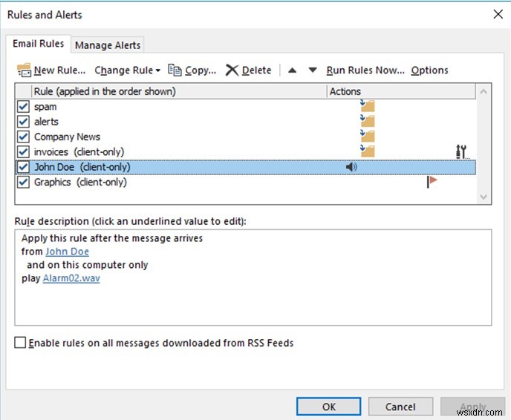This screenshot has width=511, height=420.
Task: Uncheck the John Doe rule checkbox
Action: click(23, 167)
